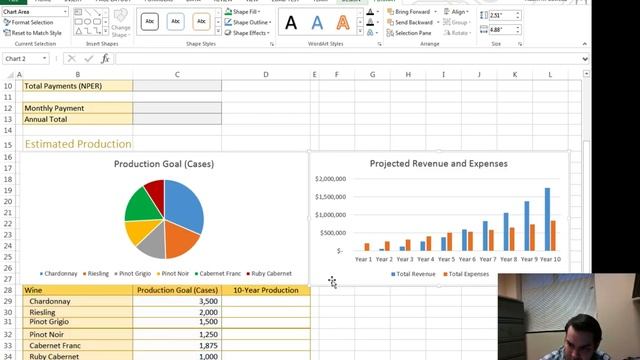Select column C header
Image resolution: width=640 pixels, height=360 pixels.
tap(177, 75)
